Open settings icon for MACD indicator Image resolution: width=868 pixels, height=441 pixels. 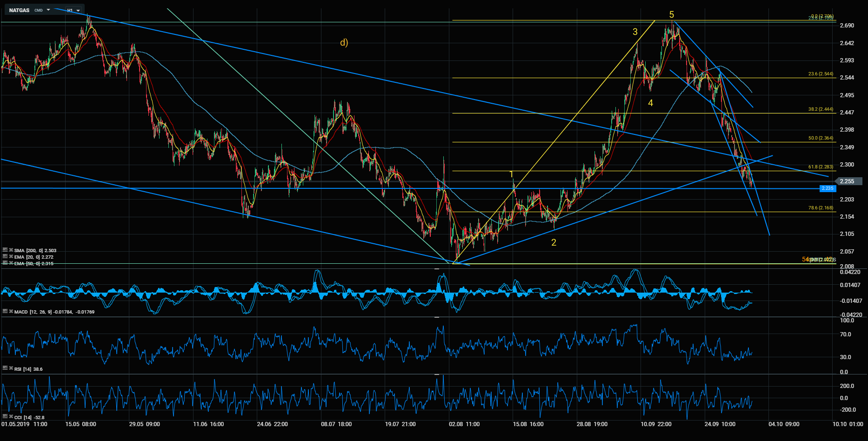tap(5, 311)
